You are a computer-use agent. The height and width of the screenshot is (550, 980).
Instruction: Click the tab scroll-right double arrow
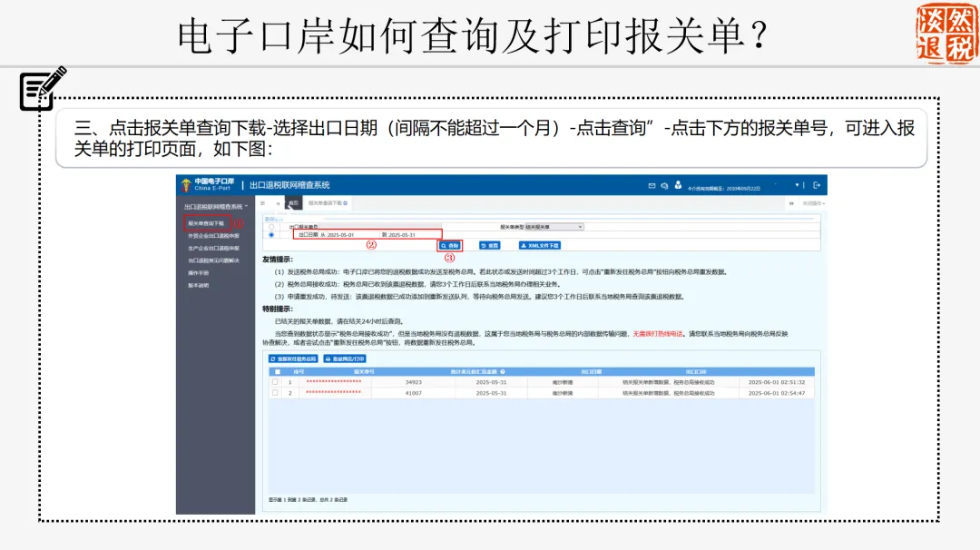pyautogui.click(x=791, y=203)
